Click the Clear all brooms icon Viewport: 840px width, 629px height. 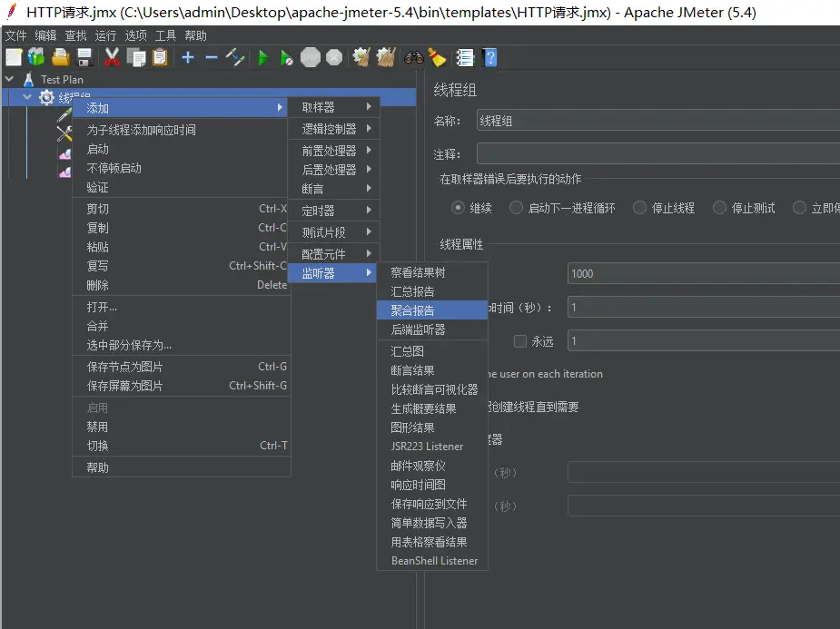tap(386, 57)
